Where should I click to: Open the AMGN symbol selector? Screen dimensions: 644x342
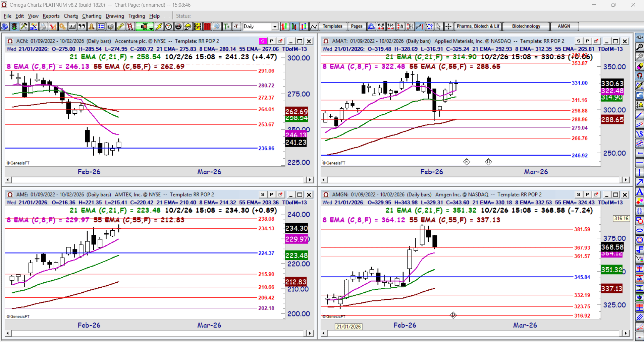tap(564, 26)
